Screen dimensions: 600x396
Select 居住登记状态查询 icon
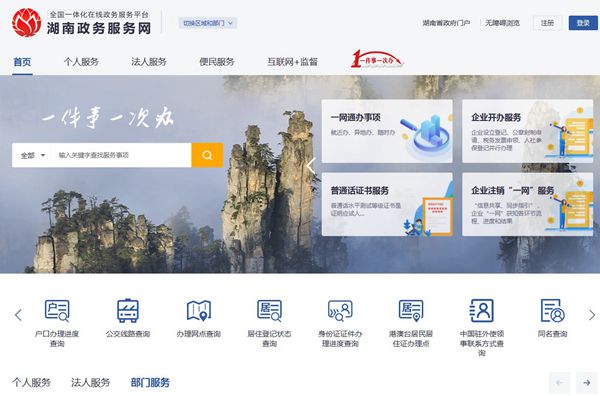pos(269,311)
